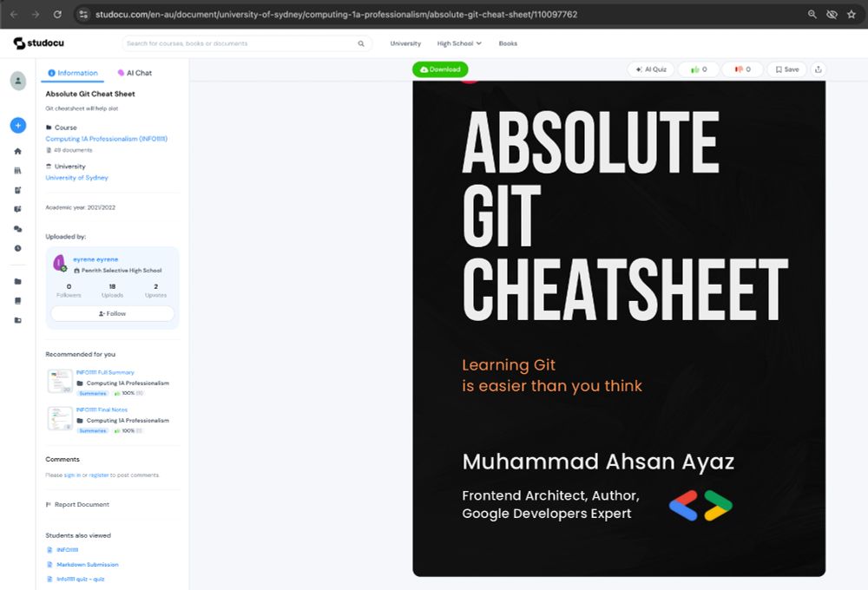868x590 pixels.
Task: Open INFO1111 link under Students also viewed
Action: click(x=68, y=549)
